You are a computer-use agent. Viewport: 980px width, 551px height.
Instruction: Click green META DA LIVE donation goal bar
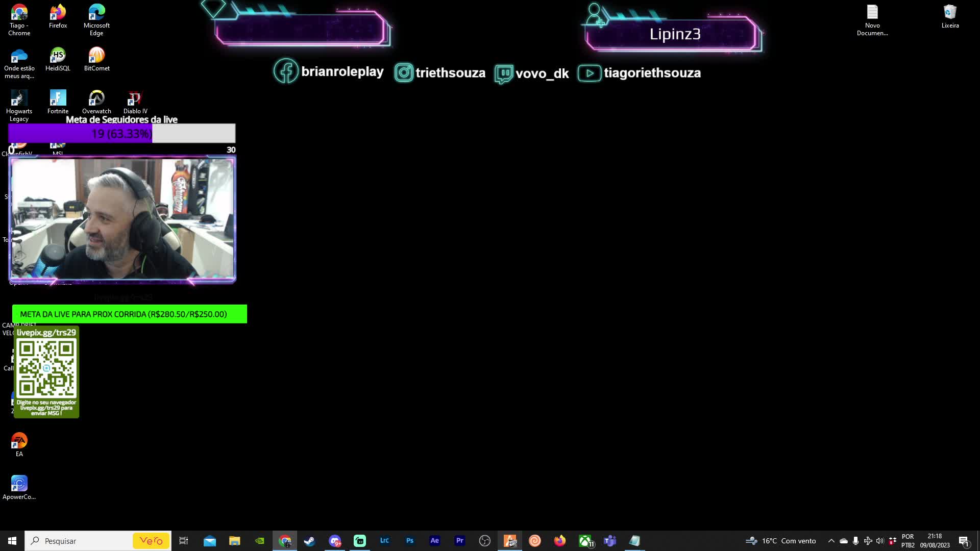coord(130,314)
